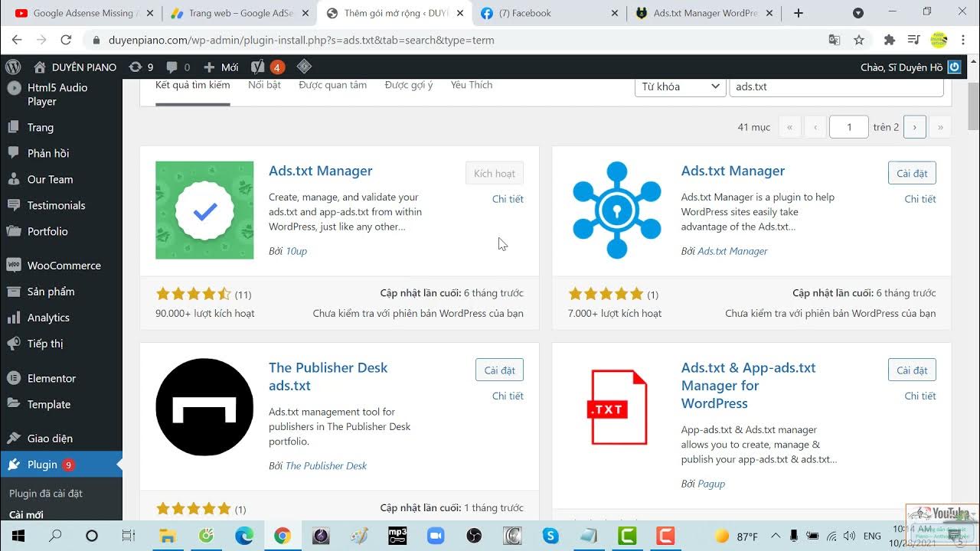Bookmark page with star icon

click(x=859, y=40)
